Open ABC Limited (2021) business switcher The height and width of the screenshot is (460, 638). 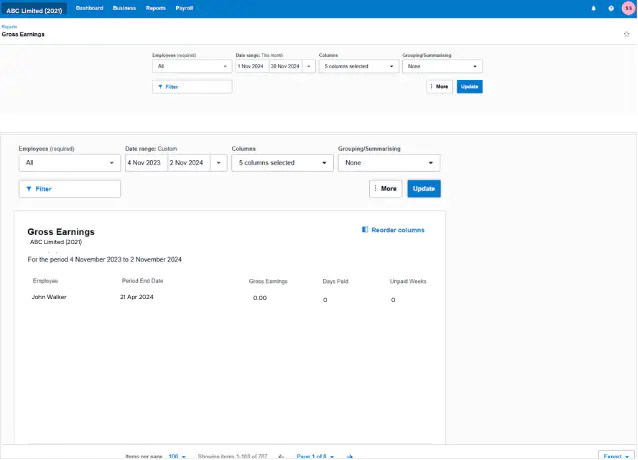point(34,10)
